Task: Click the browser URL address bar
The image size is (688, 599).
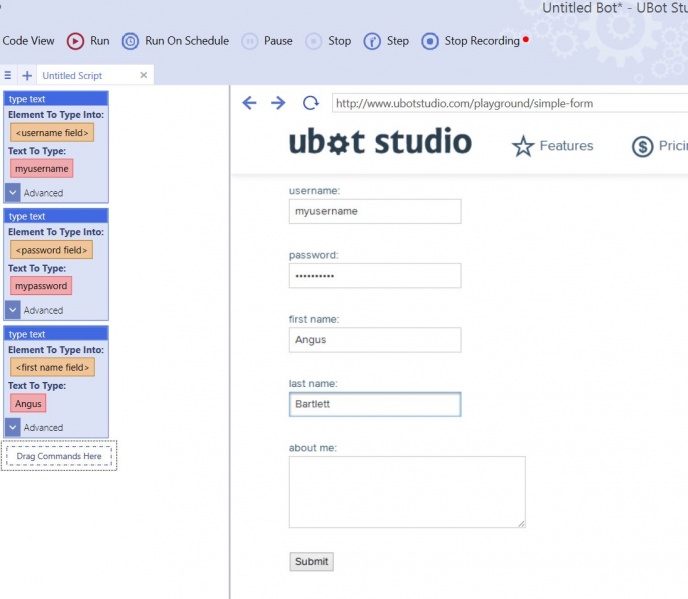Action: point(510,103)
